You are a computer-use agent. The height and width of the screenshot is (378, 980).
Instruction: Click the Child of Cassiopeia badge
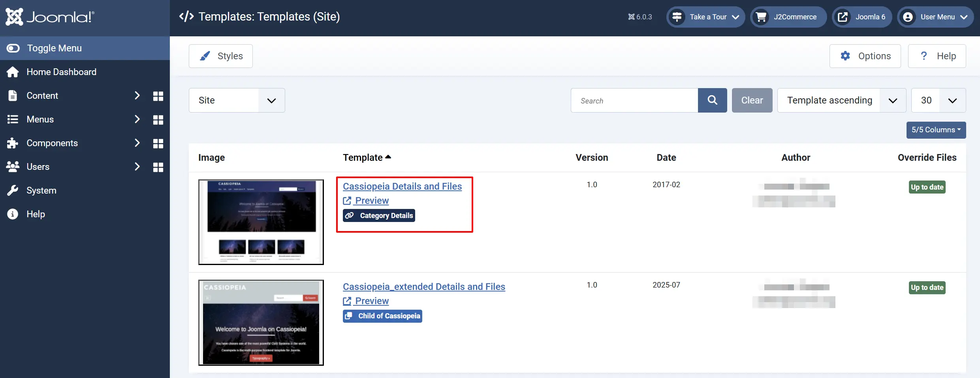(382, 316)
